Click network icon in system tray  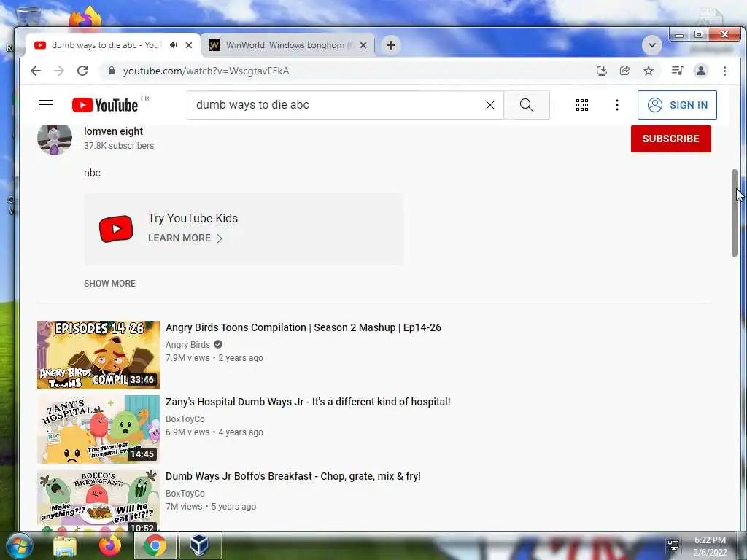click(x=673, y=545)
